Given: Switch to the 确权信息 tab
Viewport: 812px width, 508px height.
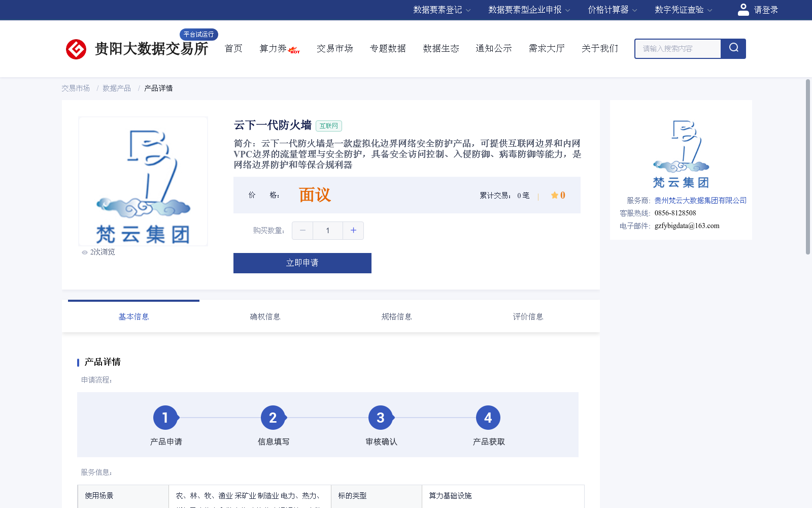Looking at the screenshot, I should 265,316.
